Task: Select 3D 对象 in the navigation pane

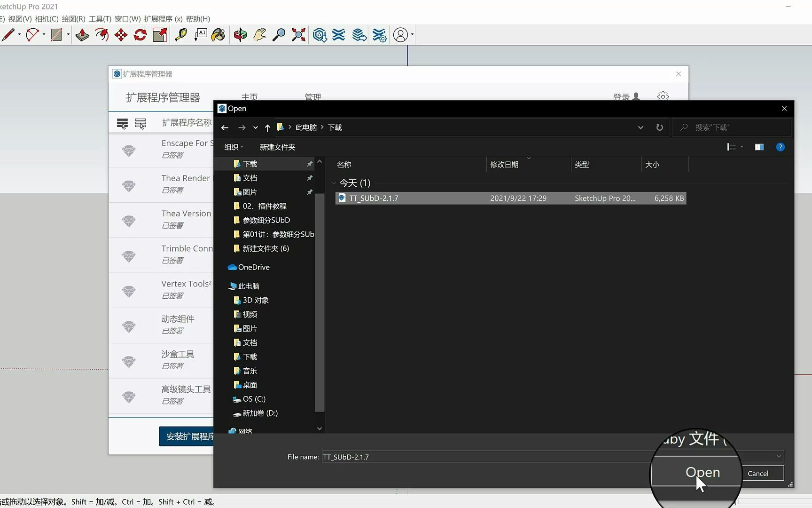Action: click(251, 300)
